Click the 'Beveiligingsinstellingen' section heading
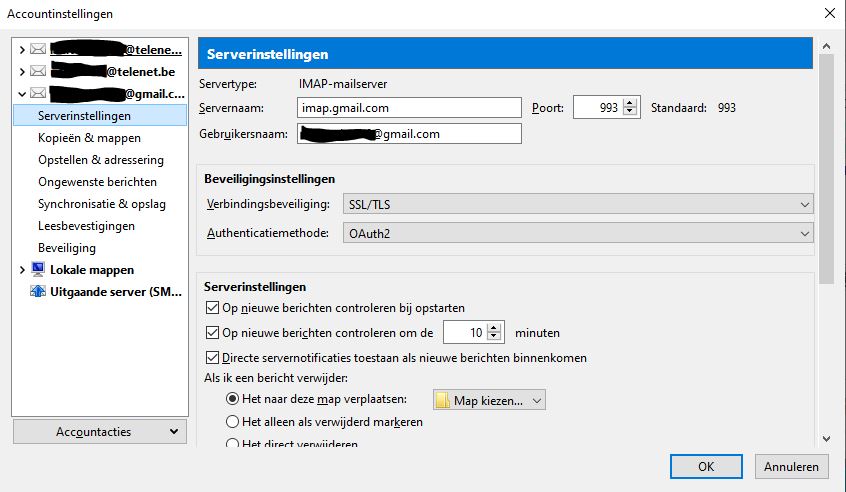 click(x=269, y=179)
